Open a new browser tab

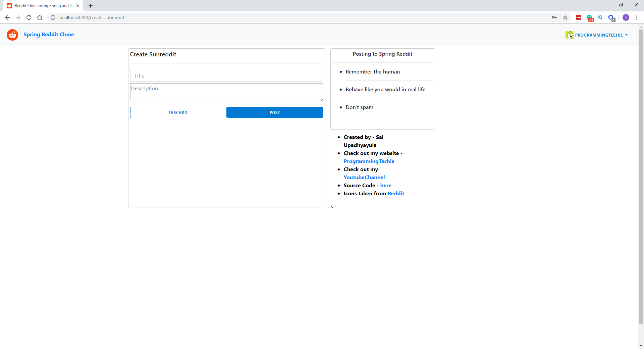[91, 5]
